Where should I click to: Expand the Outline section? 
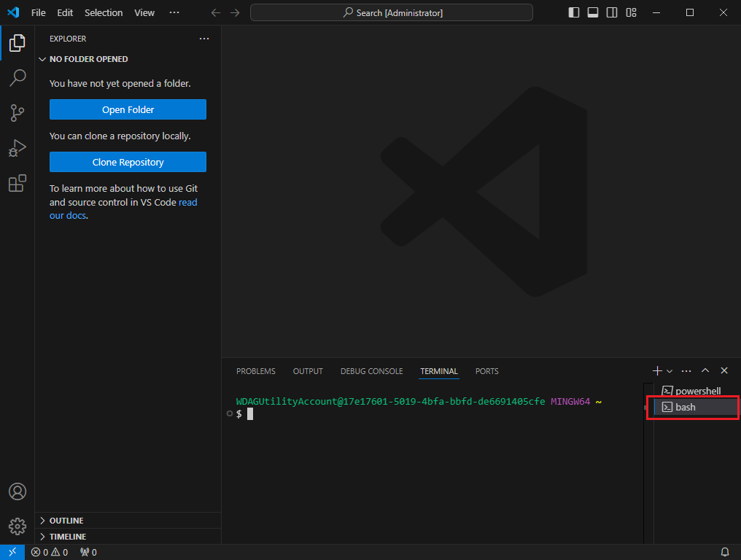coord(66,521)
